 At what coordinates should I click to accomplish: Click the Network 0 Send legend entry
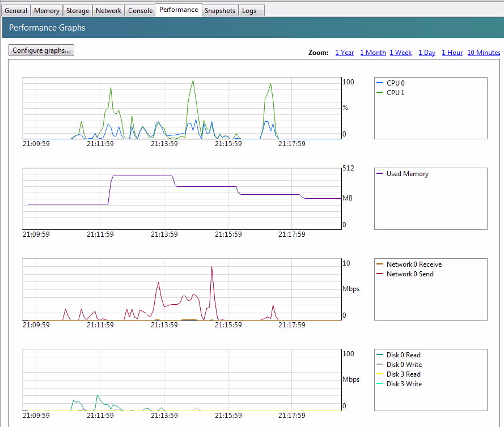pos(410,274)
